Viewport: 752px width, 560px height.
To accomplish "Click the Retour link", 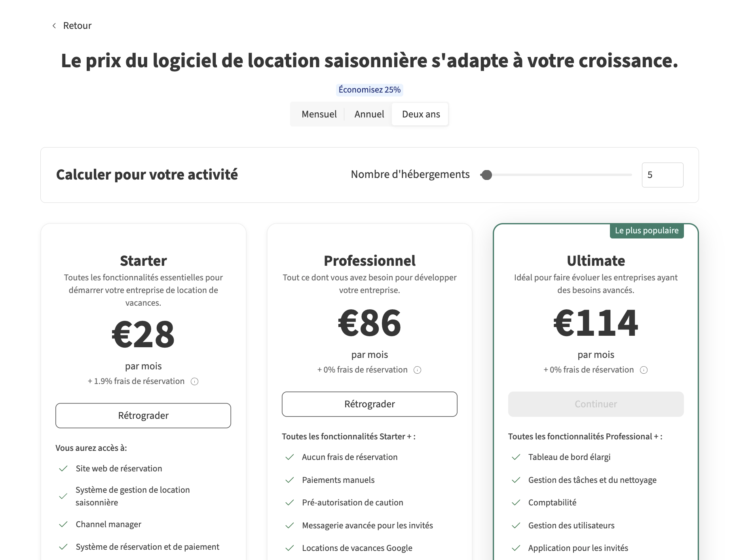I will coord(77,25).
